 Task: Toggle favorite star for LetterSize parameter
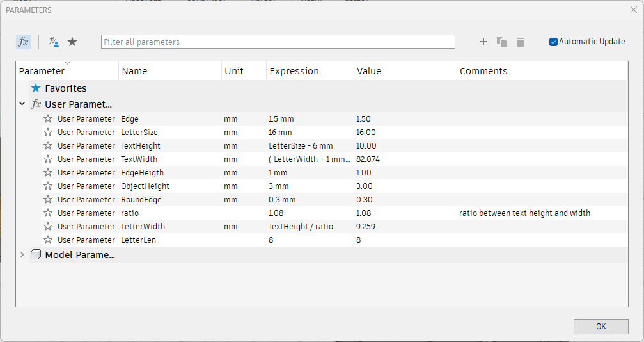(48, 132)
